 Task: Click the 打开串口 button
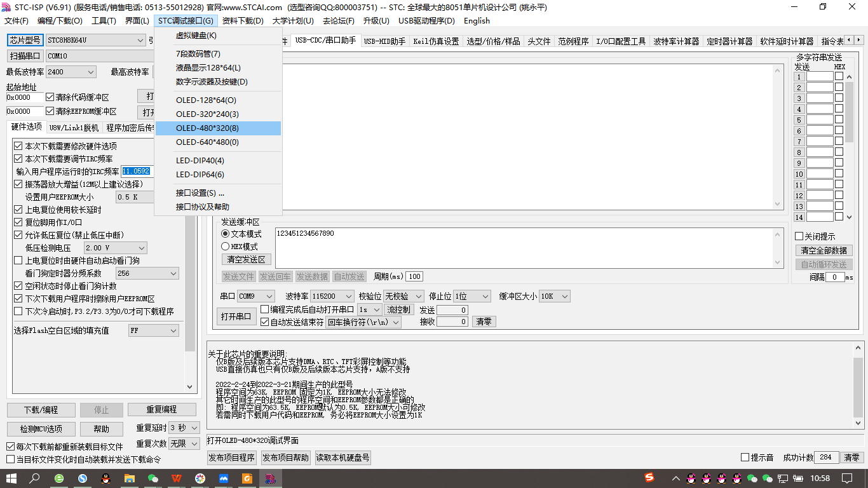pos(236,316)
